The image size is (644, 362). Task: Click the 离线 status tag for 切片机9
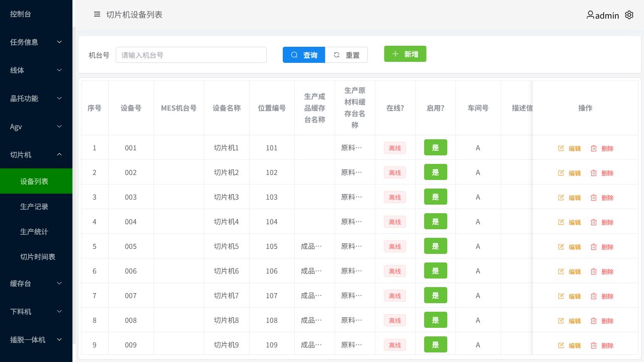(x=395, y=345)
